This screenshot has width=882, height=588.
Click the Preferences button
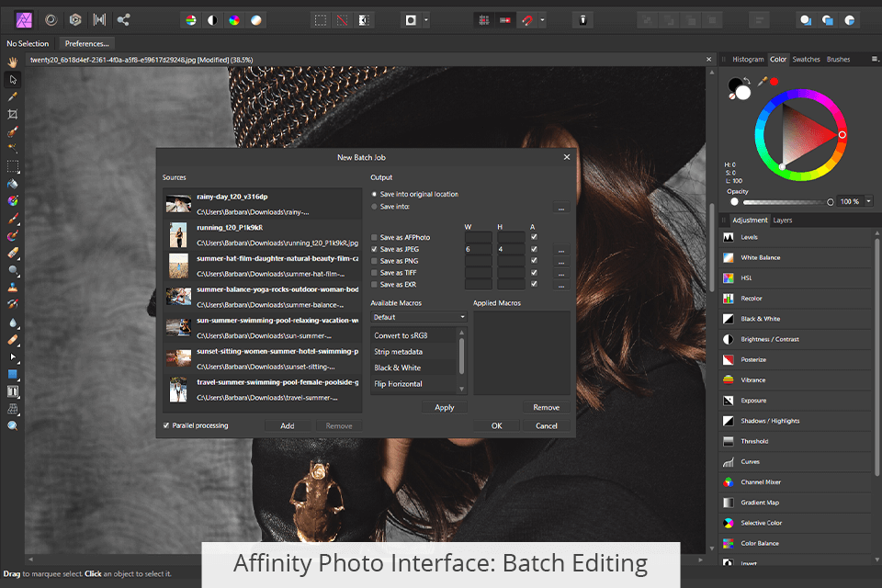coord(86,43)
